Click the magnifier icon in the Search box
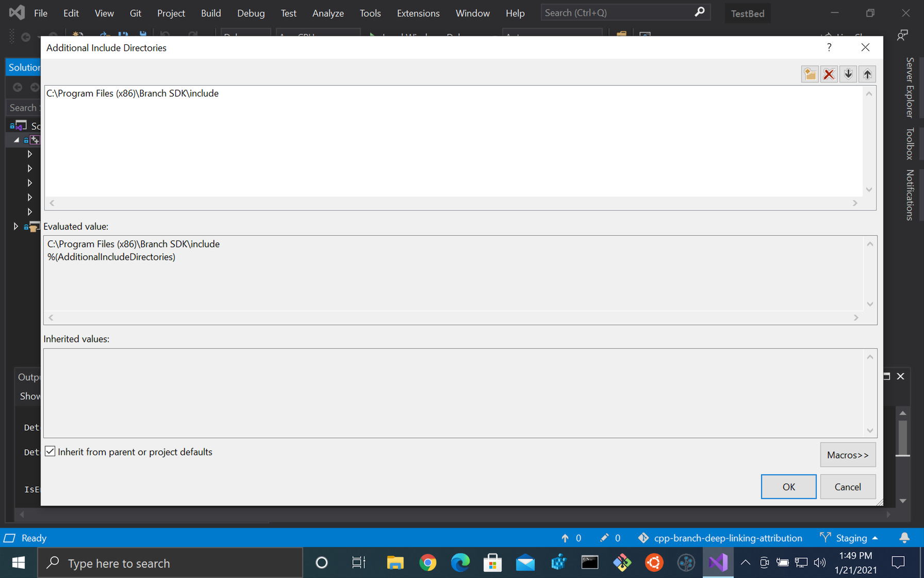The image size is (924, 578). point(699,12)
